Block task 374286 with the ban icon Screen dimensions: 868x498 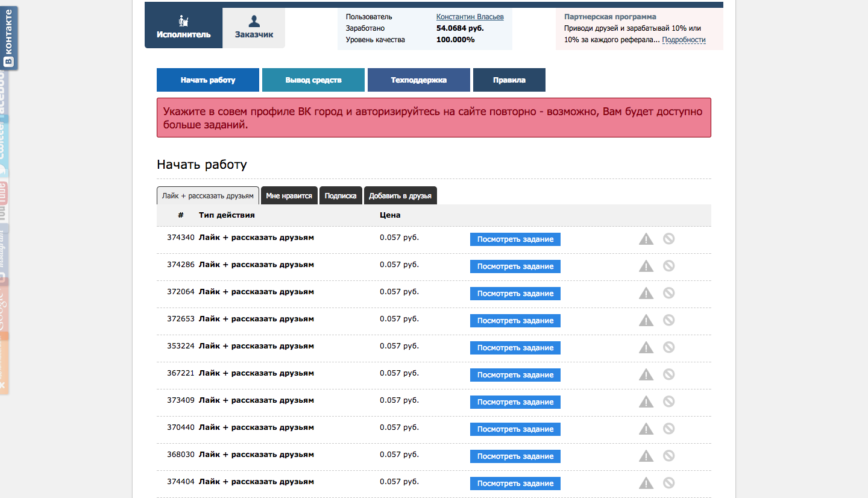tap(668, 266)
